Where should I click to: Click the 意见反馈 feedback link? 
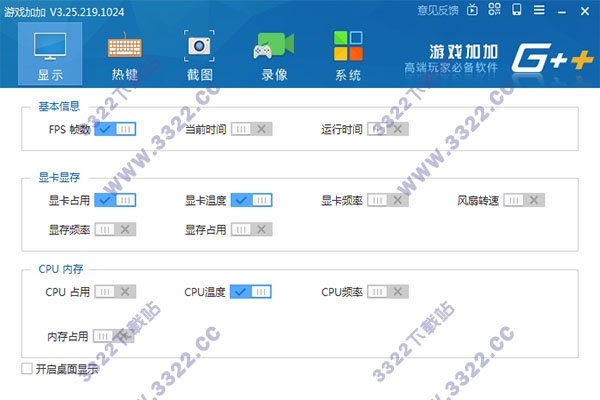[x=438, y=10]
